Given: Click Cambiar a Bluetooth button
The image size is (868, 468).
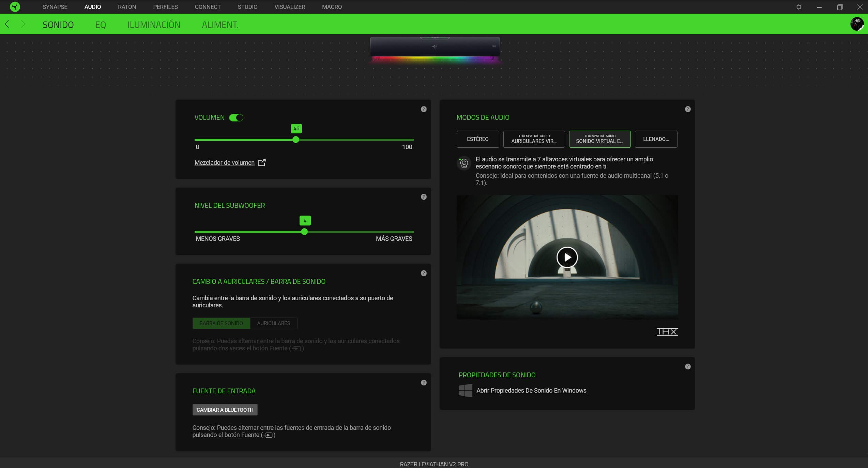Looking at the screenshot, I should point(225,410).
